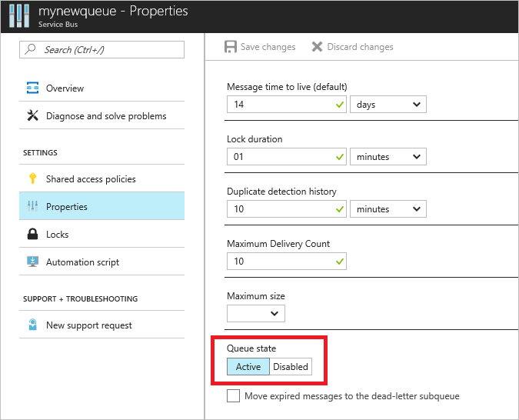The width and height of the screenshot is (519, 420).
Task: Open the Overview menu item
Action: (x=101, y=88)
